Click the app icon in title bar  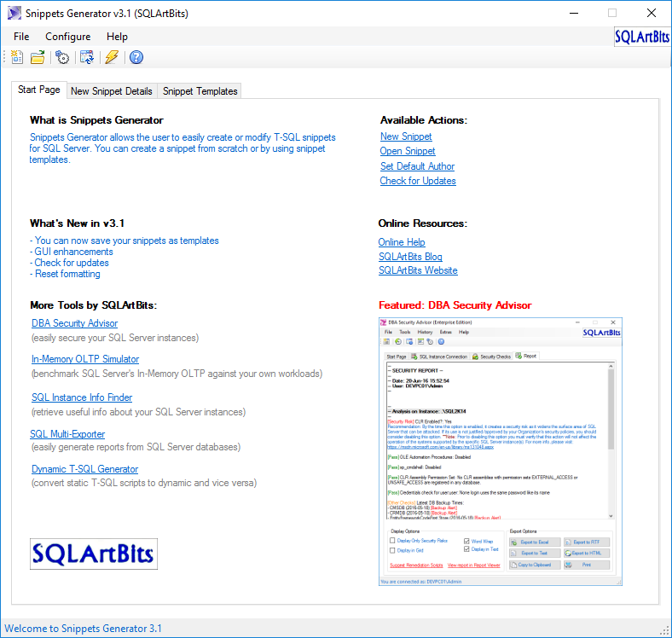14,14
